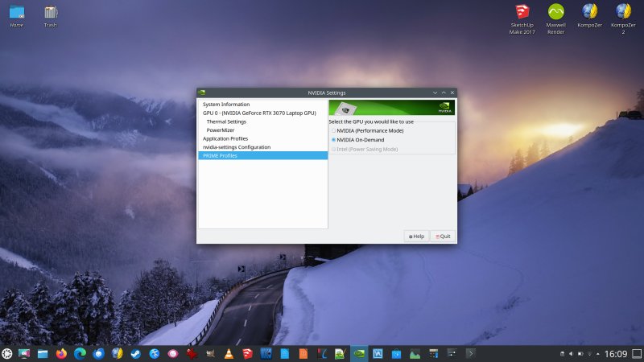The image size is (644, 362).
Task: Open the application launcher in the taskbar
Action: coord(7,353)
